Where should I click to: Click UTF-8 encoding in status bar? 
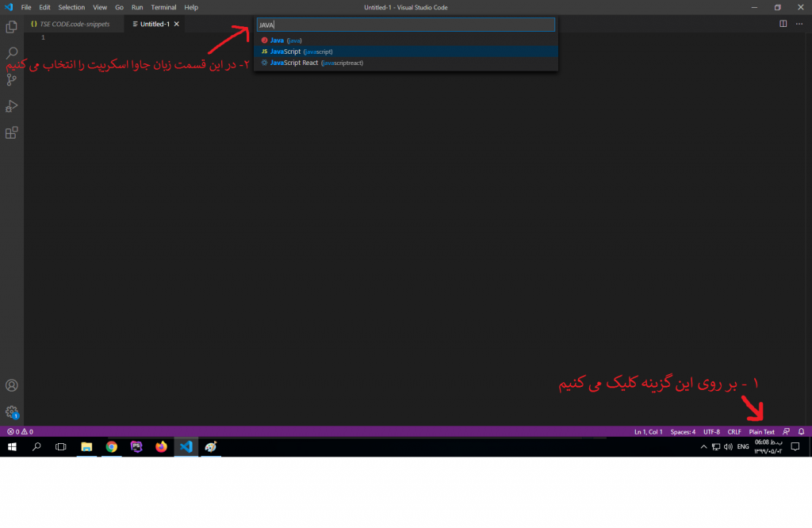(711, 432)
